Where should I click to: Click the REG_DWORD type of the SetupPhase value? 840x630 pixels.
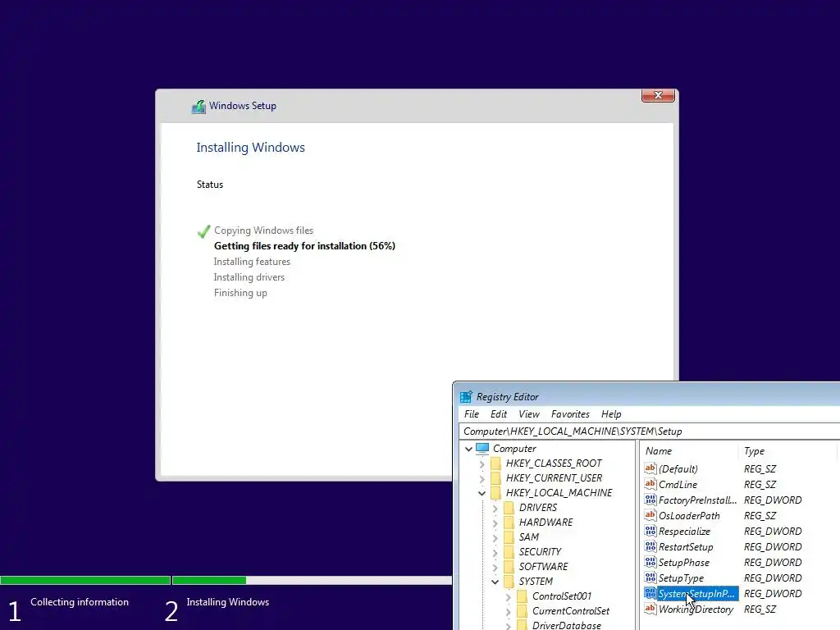coord(773,562)
